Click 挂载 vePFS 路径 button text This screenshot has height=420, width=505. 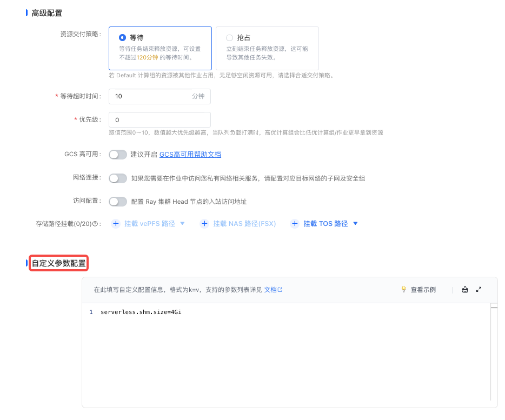click(x=150, y=224)
